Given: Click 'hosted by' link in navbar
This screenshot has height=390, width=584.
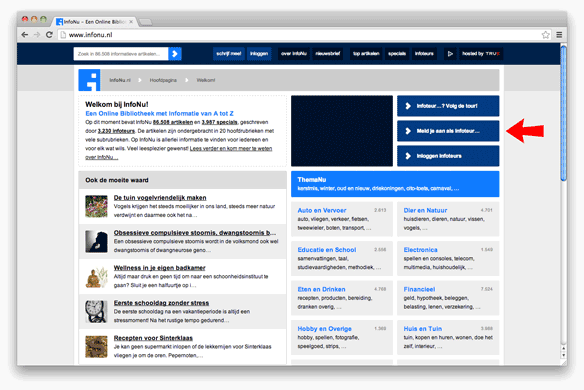Looking at the screenshot, I should (x=481, y=54).
